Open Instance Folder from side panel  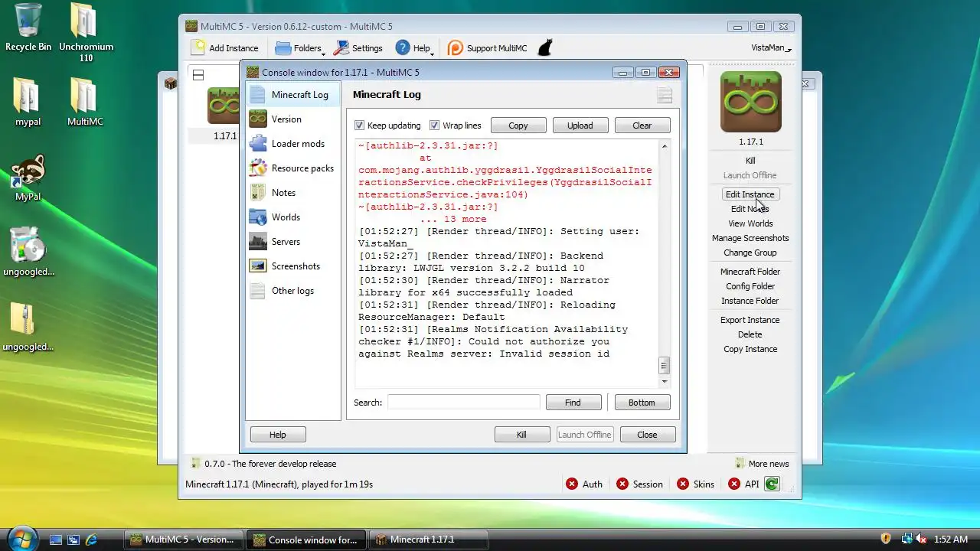[x=750, y=301]
